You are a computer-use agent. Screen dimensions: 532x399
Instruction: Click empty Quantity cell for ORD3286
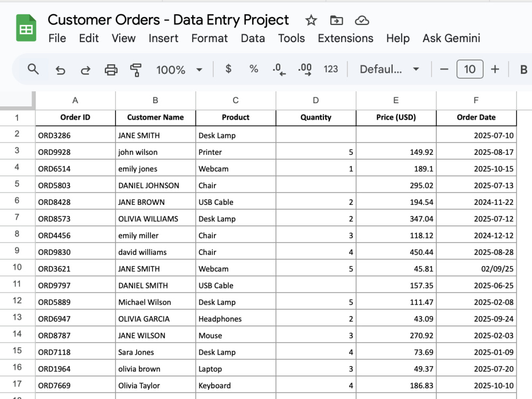click(x=315, y=135)
